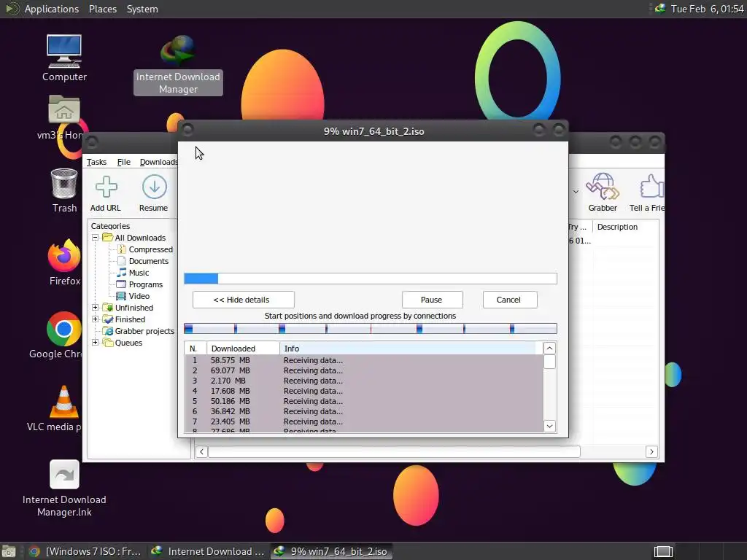Click the clock showing Tue Feb 6, 01:54
The width and height of the screenshot is (747, 560).
pos(707,9)
